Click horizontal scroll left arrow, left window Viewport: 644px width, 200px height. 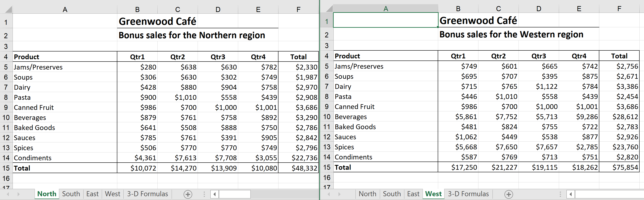tap(214, 194)
